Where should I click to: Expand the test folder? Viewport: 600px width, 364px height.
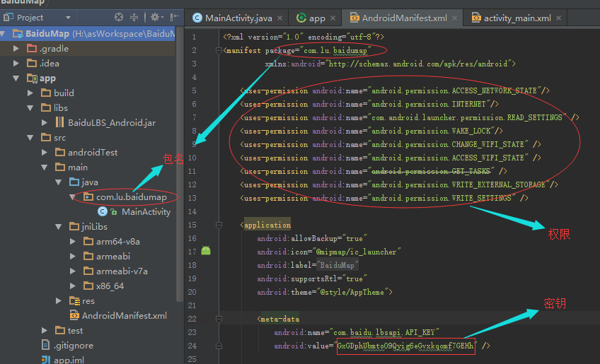[45, 330]
